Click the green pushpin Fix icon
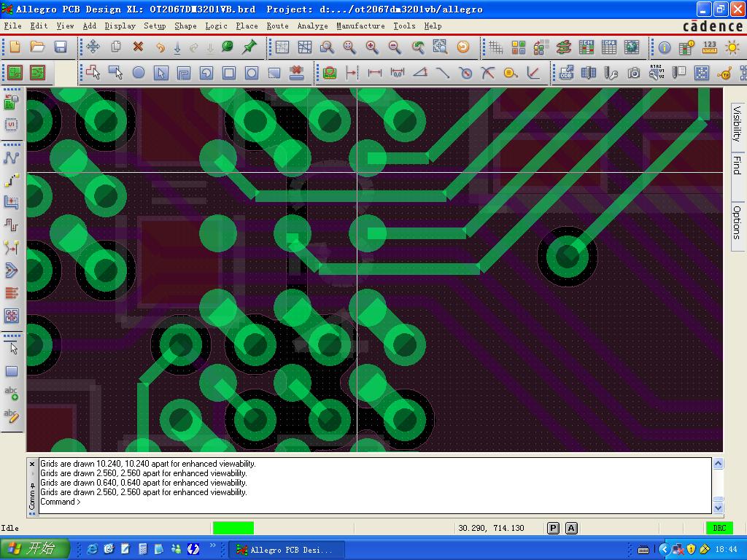The image size is (747, 560). tap(249, 47)
